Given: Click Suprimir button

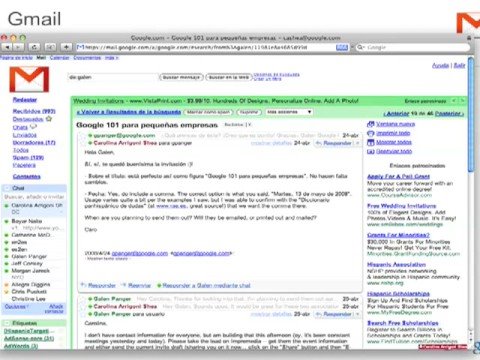Looking at the screenshot, I should pos(249,112).
